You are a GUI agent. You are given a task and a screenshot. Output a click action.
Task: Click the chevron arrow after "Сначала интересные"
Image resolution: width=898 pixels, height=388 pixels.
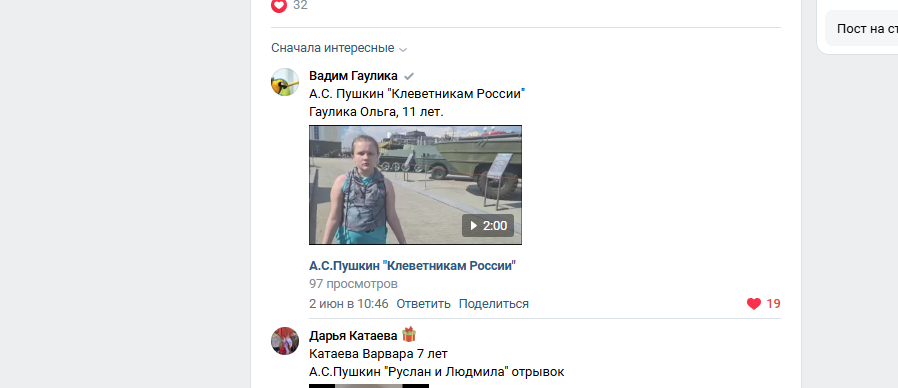pyautogui.click(x=403, y=49)
